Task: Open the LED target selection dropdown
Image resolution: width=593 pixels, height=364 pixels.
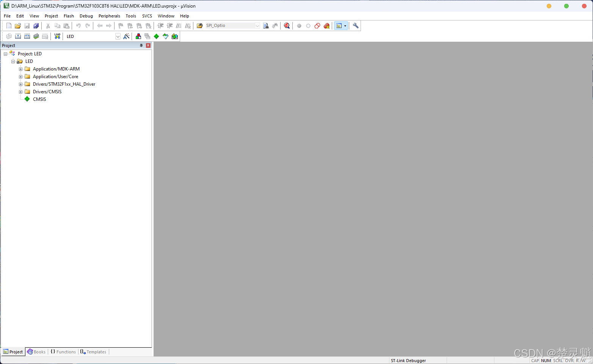Action: pos(118,36)
